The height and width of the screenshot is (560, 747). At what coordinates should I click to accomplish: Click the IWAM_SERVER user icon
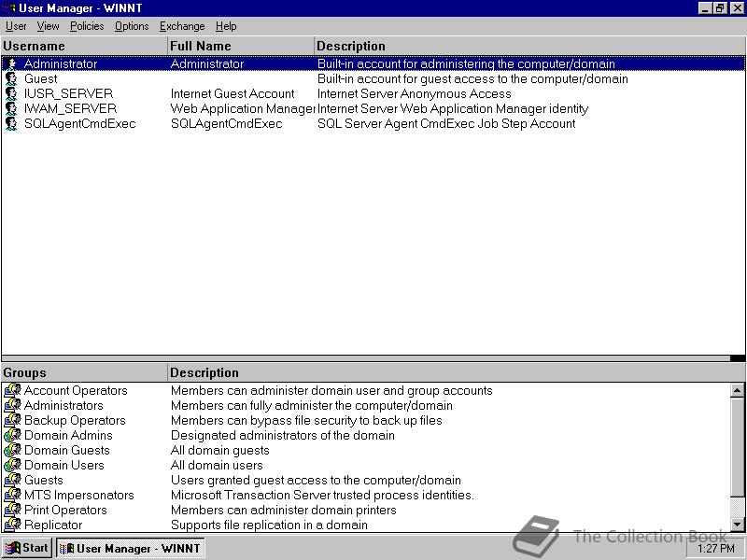pos(11,108)
